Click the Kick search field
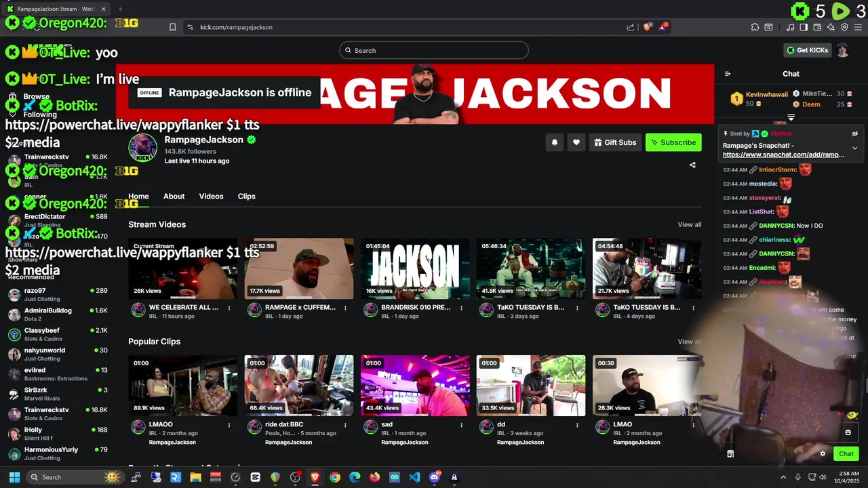Viewport: 868px width, 488px height. tap(434, 50)
